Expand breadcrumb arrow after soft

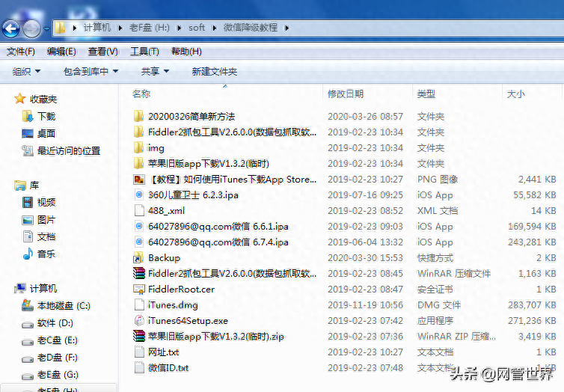coord(215,28)
